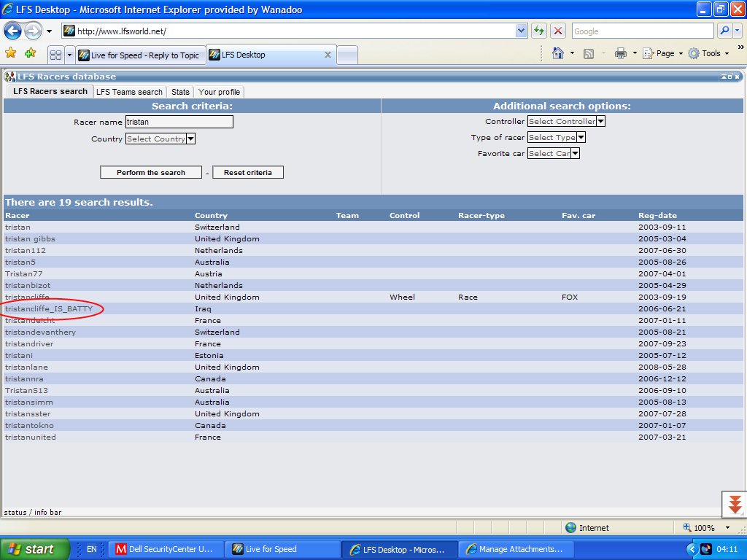Screen dimensions: 747x560
Task: Click racer tristanunited entry
Action: (x=31, y=437)
